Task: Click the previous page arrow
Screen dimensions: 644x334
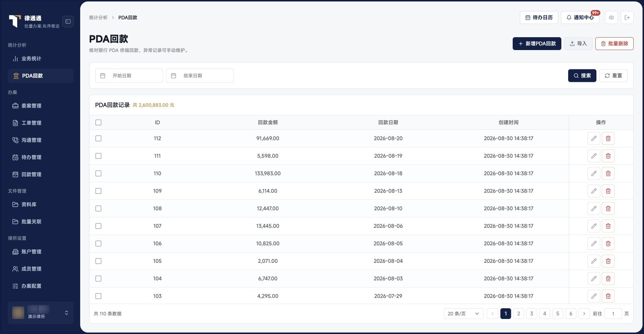Action: click(x=492, y=314)
